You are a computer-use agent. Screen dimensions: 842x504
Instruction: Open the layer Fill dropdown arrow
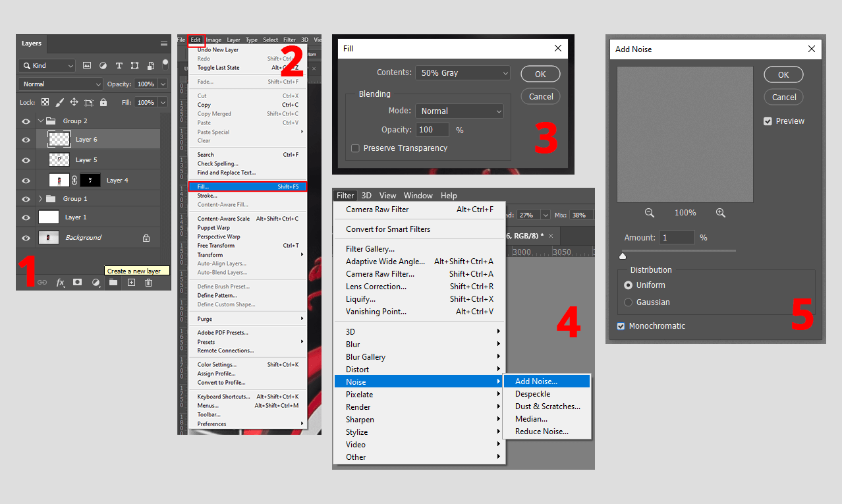click(x=163, y=102)
